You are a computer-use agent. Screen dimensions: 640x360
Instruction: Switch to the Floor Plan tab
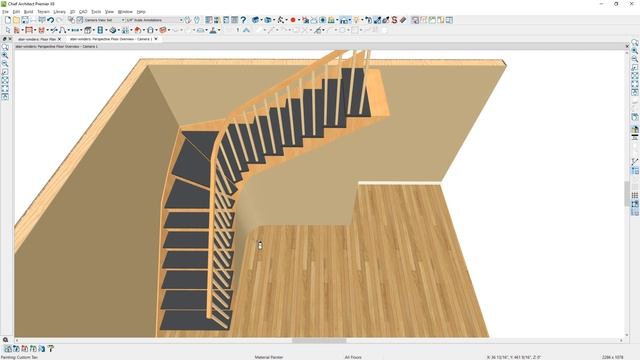[x=37, y=39]
